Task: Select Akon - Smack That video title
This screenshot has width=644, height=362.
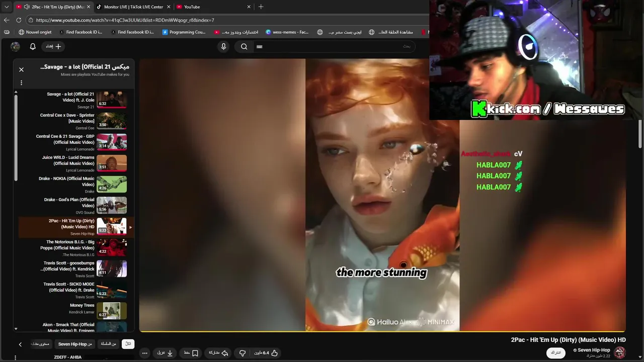Action: pyautogui.click(x=68, y=328)
